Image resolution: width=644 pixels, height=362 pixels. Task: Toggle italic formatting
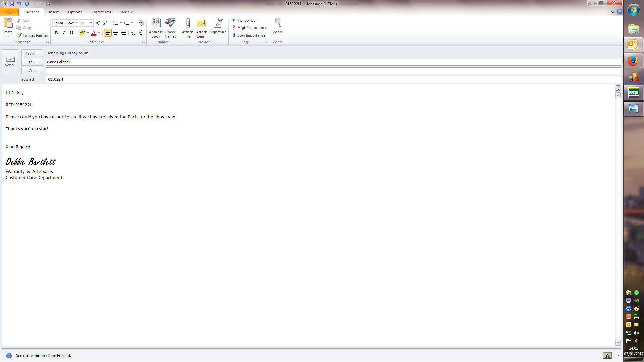pyautogui.click(x=64, y=33)
